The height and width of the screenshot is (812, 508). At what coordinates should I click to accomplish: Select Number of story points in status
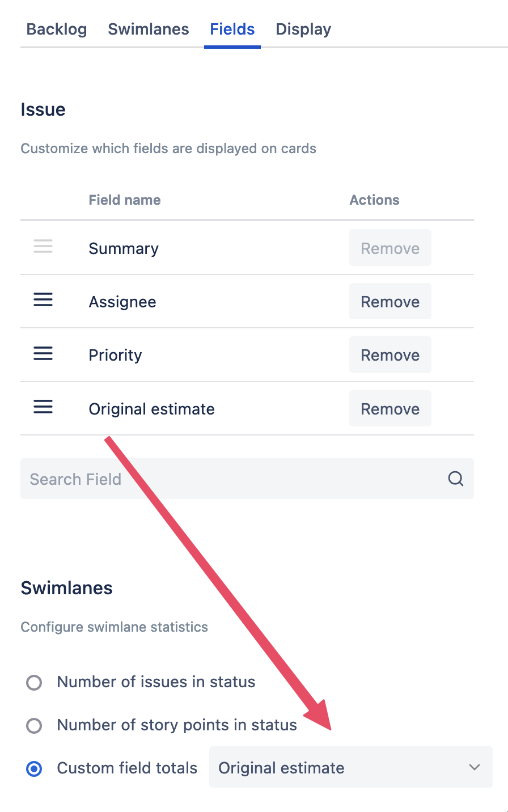click(x=35, y=725)
